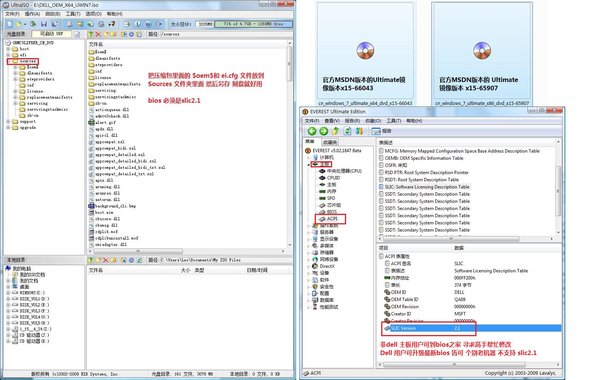
Task: Click the Back green arrow in EVEREST toolbar
Action: (312, 131)
